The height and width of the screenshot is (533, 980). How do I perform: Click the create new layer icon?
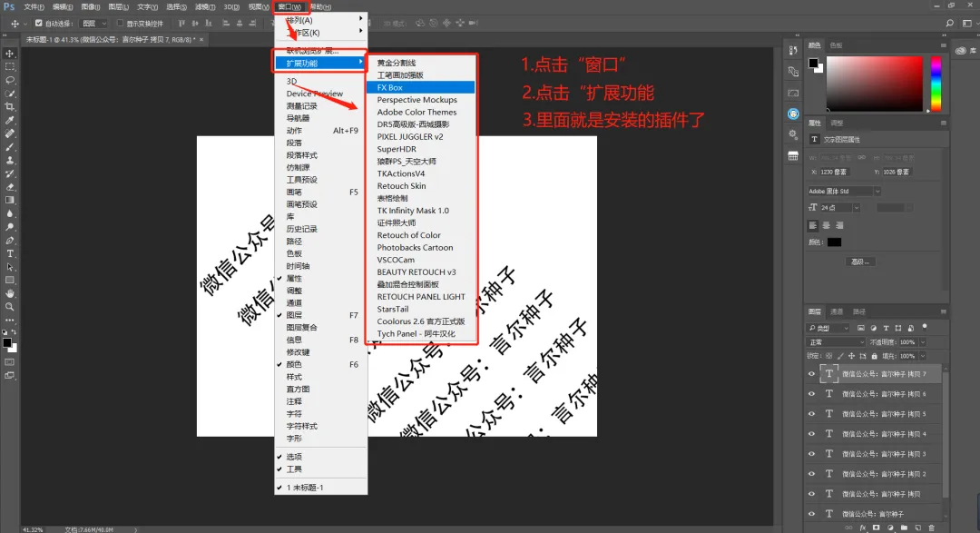(x=917, y=528)
